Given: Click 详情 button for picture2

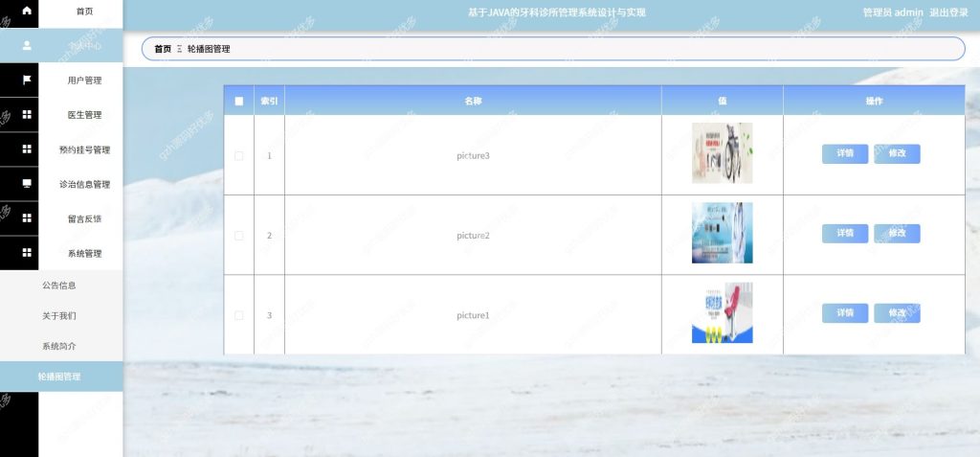Looking at the screenshot, I should [845, 234].
